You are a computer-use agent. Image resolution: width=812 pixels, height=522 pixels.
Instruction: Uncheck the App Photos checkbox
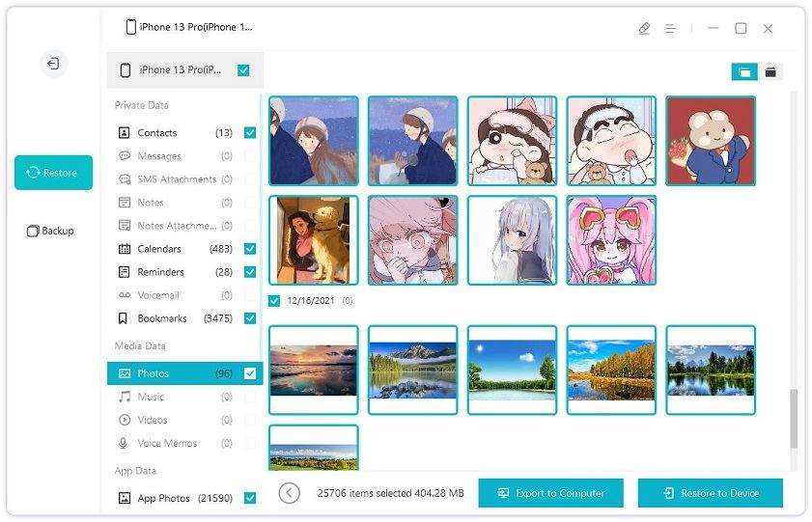click(250, 498)
